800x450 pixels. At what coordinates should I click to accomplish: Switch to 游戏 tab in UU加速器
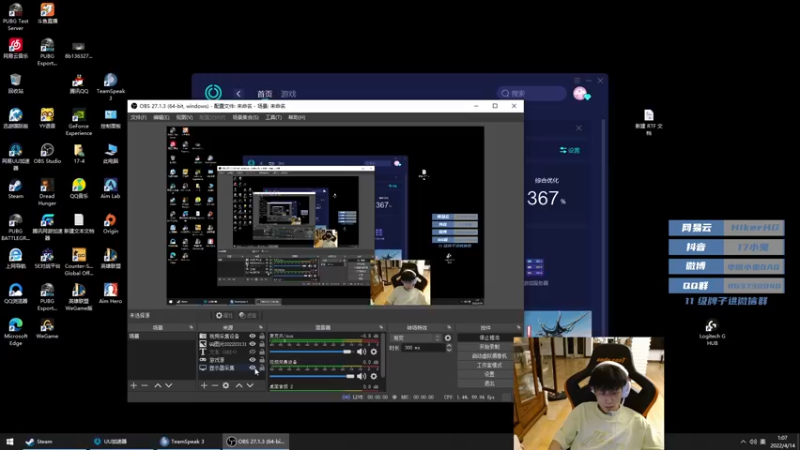coord(288,94)
